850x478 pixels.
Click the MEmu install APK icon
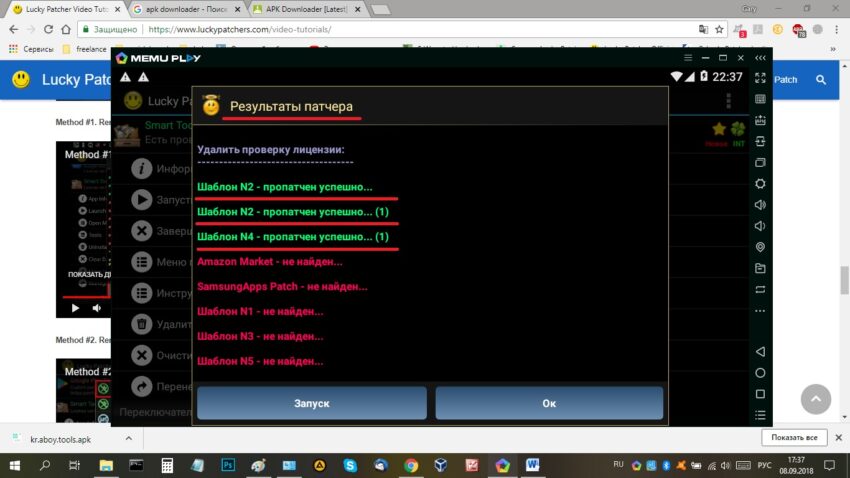(760, 120)
